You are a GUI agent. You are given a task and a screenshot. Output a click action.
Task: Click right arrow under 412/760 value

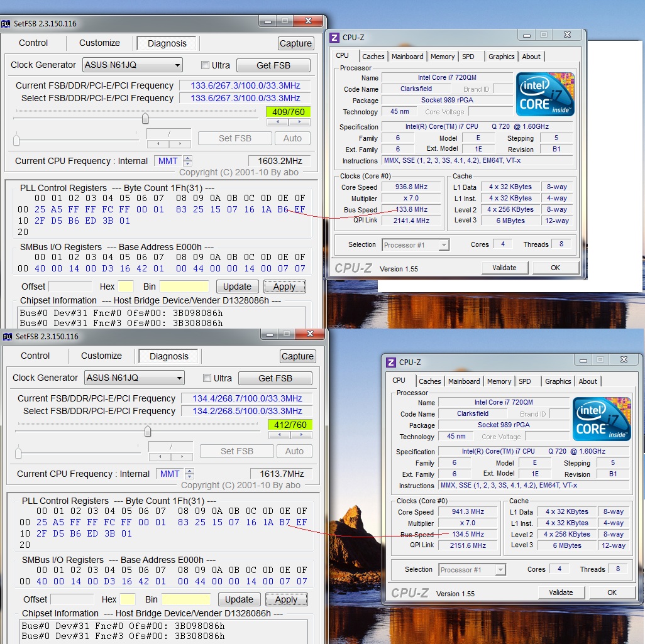(301, 435)
